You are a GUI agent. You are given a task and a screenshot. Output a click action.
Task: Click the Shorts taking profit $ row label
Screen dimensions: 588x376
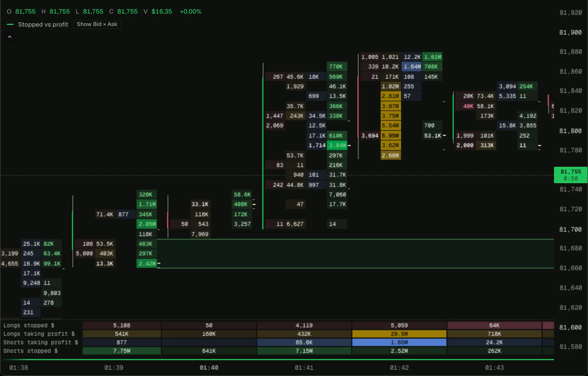point(41,342)
